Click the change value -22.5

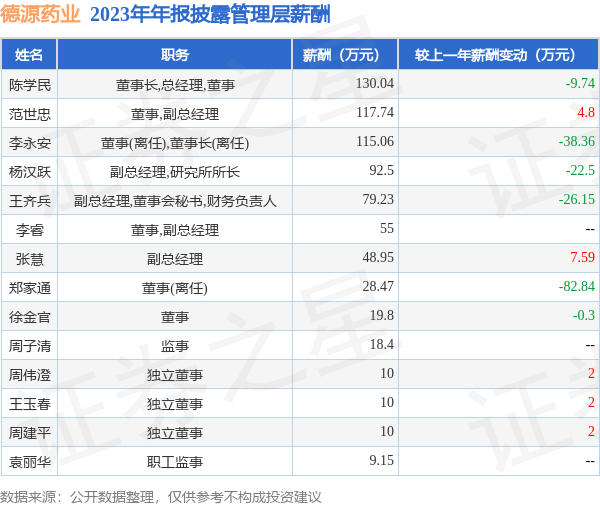580,170
